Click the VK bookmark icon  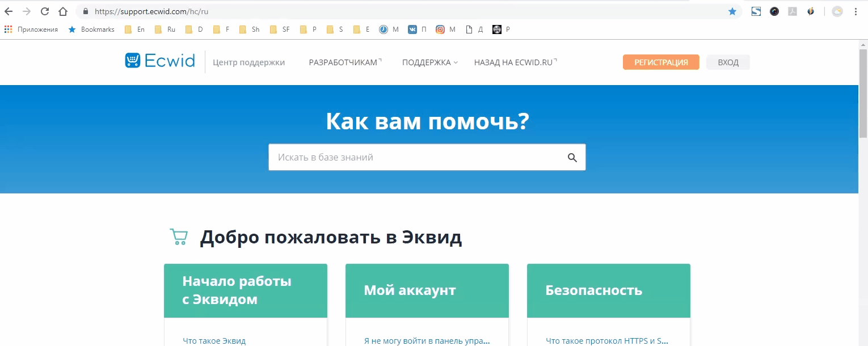pos(412,29)
